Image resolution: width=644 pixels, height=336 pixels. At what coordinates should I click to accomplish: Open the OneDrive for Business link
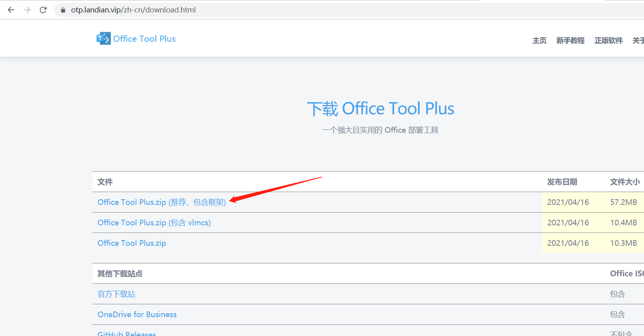tap(137, 314)
